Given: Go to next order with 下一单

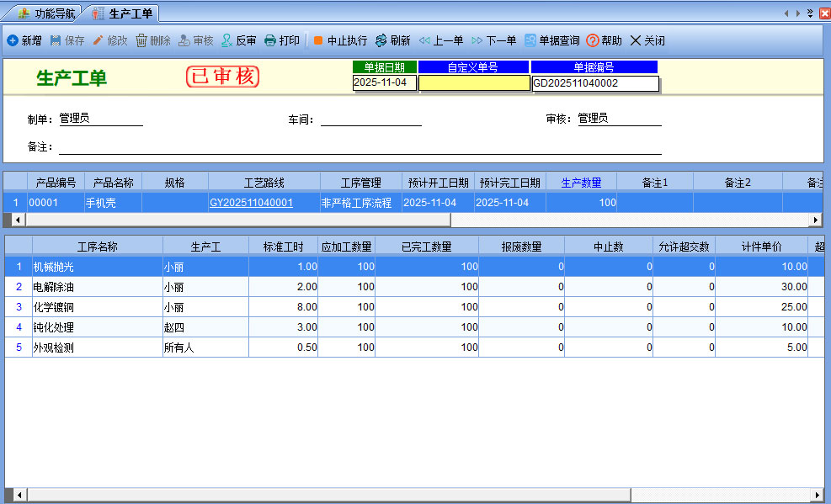Looking at the screenshot, I should coord(477,40).
